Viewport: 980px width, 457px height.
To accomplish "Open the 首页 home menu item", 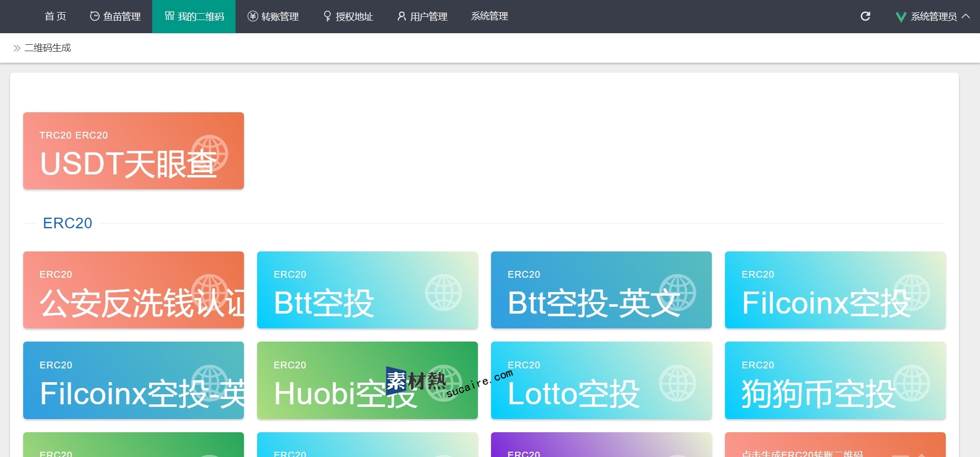I will [55, 16].
